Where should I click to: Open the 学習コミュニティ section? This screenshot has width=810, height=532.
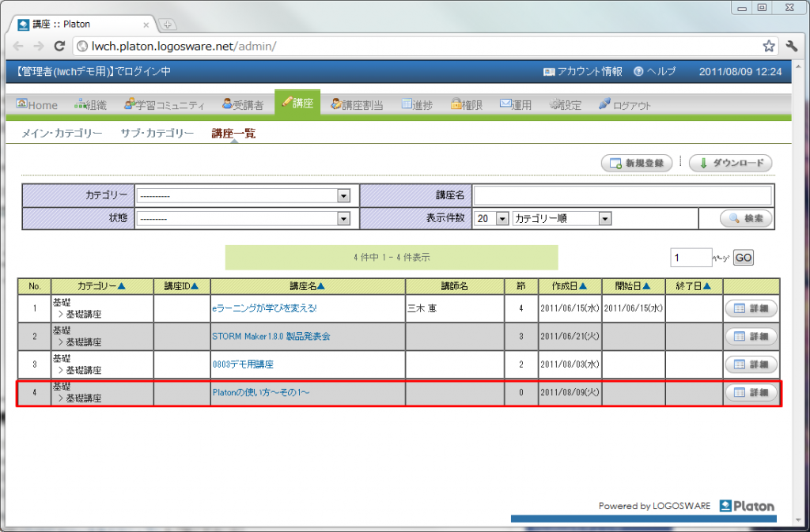tap(130, 104)
